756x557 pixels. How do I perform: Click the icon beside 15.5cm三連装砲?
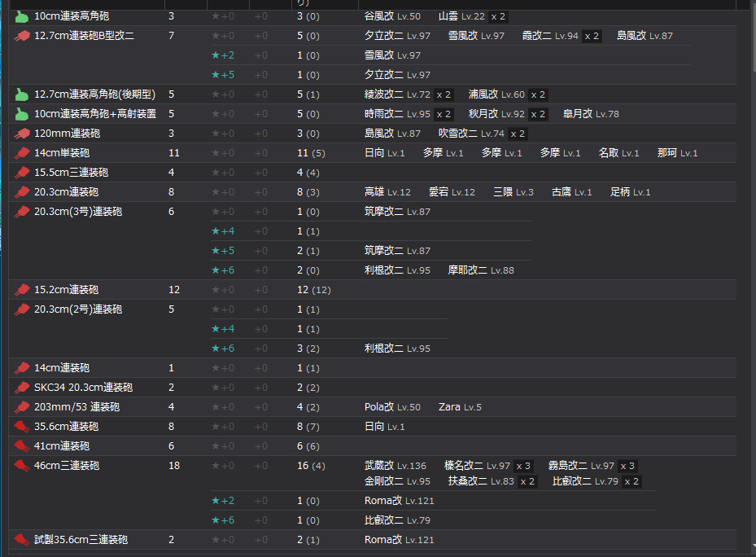22,173
